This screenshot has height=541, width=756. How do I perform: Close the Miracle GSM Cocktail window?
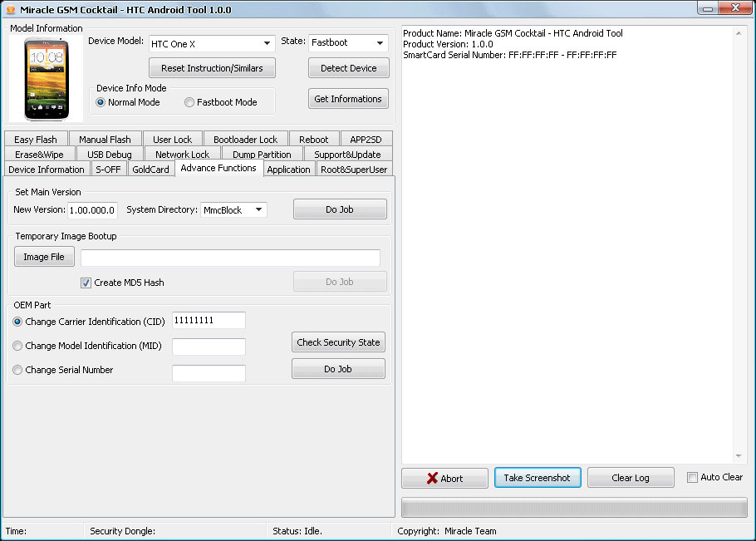tap(735, 8)
